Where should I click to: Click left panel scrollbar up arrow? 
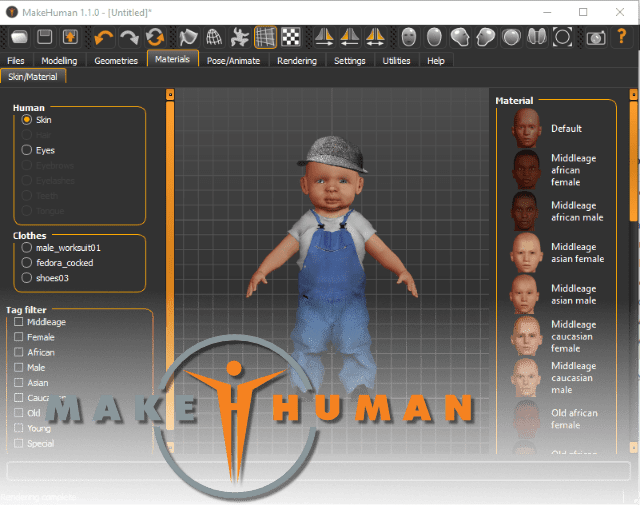(x=170, y=94)
